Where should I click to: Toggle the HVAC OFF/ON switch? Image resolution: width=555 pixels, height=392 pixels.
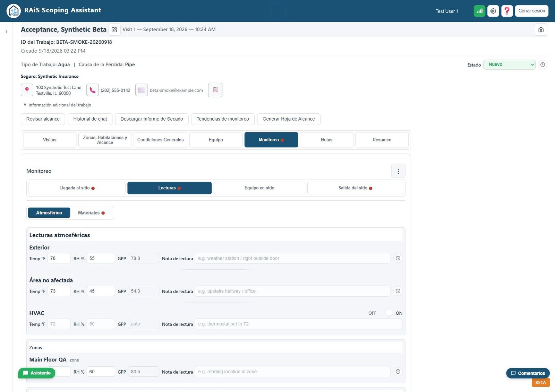point(386,313)
